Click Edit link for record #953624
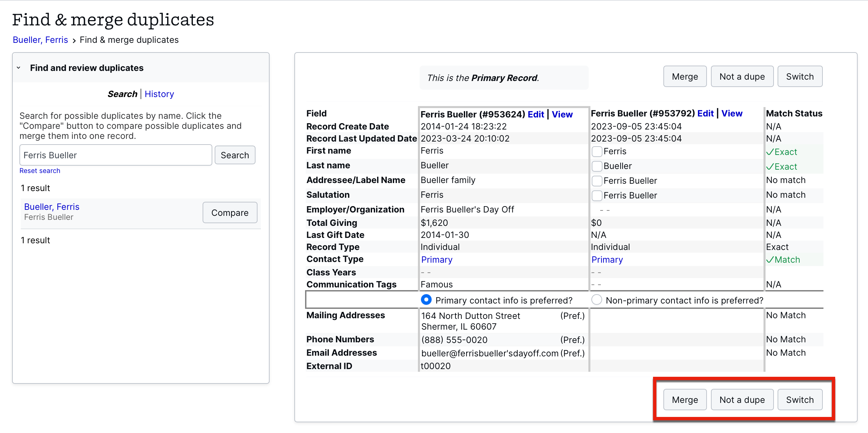 535,114
